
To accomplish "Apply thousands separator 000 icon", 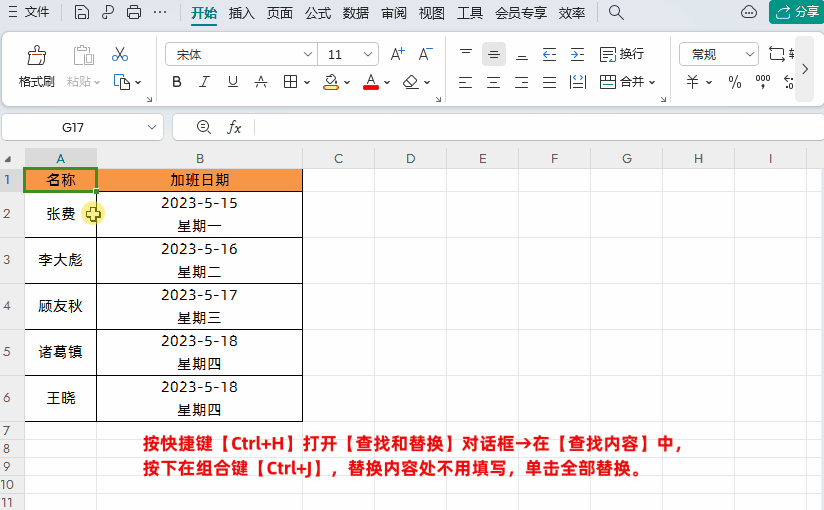I will coord(763,82).
